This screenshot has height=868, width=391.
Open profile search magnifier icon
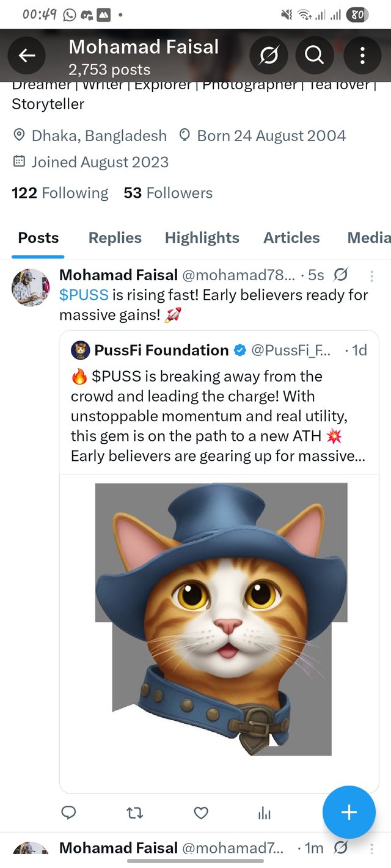tap(314, 56)
